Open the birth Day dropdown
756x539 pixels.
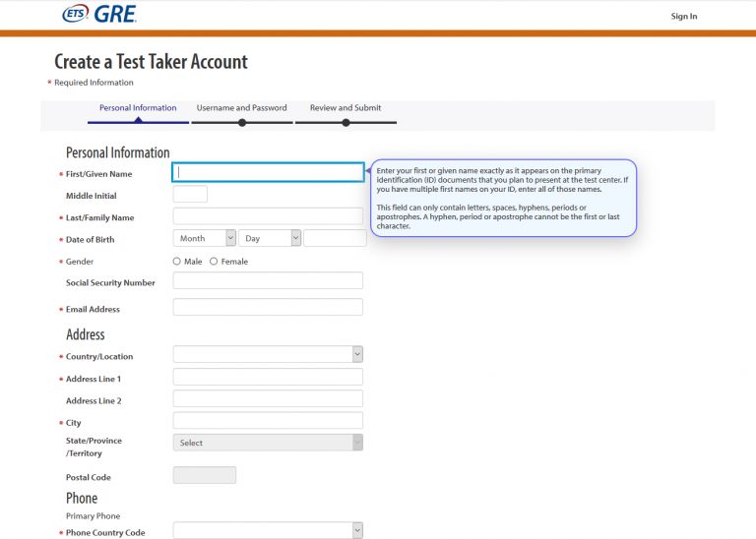[x=271, y=238]
